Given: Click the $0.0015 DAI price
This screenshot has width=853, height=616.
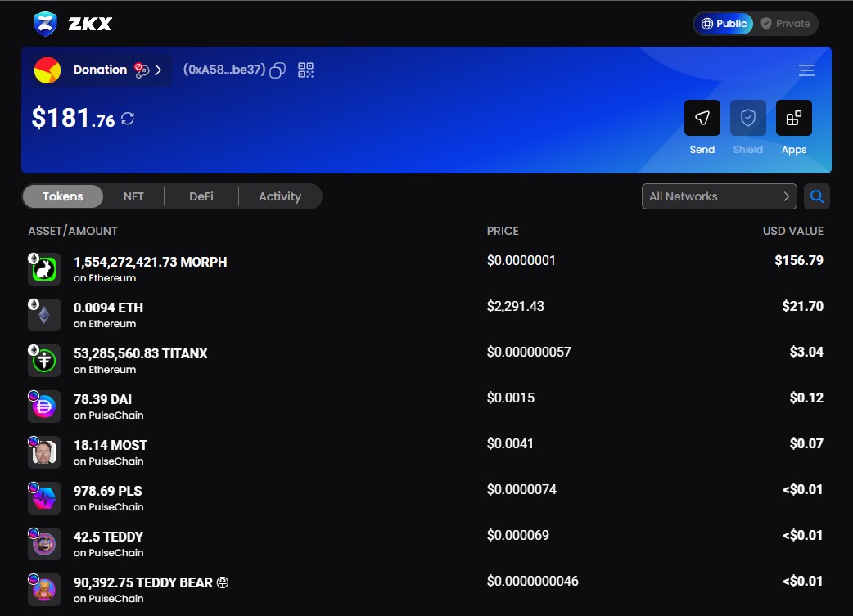Looking at the screenshot, I should click(510, 398).
